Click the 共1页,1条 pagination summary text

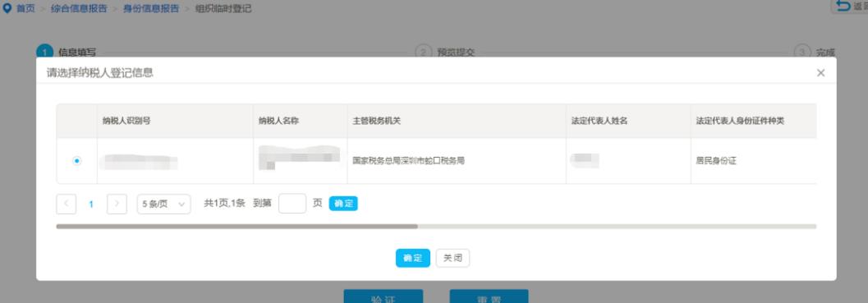(225, 204)
